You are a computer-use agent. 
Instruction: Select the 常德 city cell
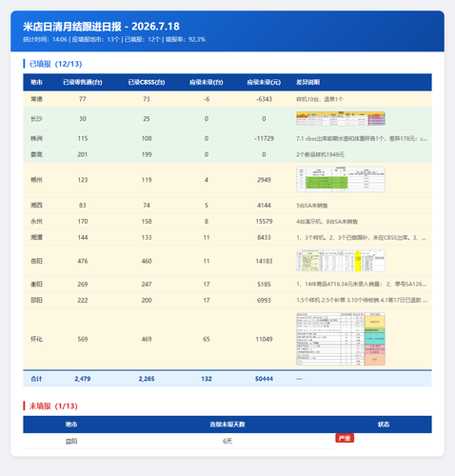(36, 99)
